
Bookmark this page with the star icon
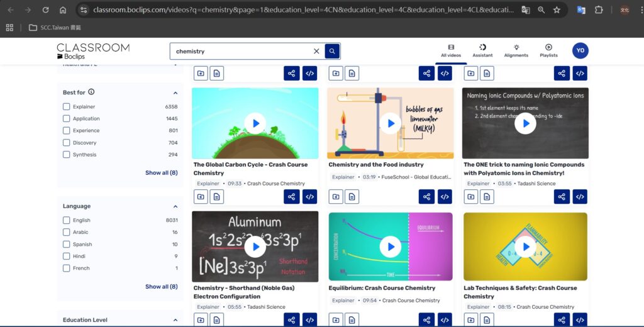pyautogui.click(x=557, y=10)
